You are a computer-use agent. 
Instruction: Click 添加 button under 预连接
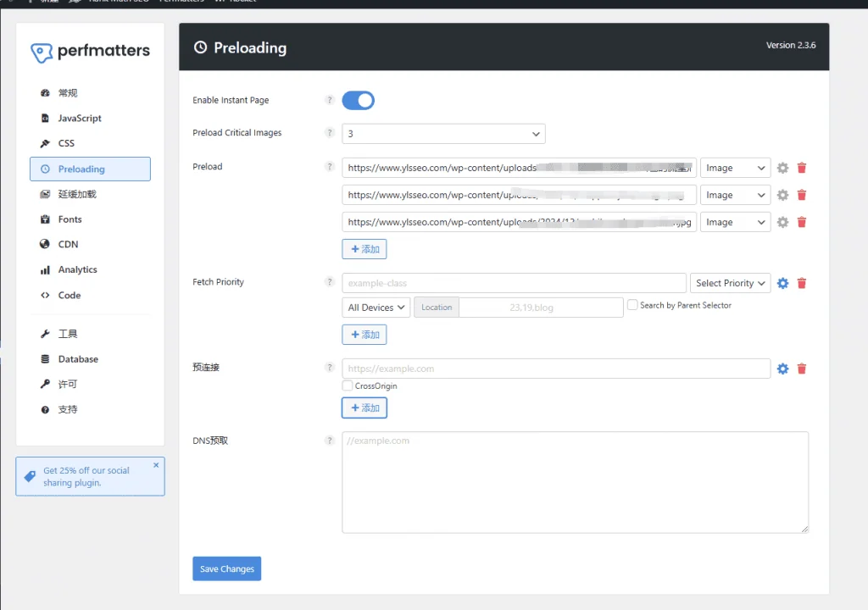tap(364, 408)
